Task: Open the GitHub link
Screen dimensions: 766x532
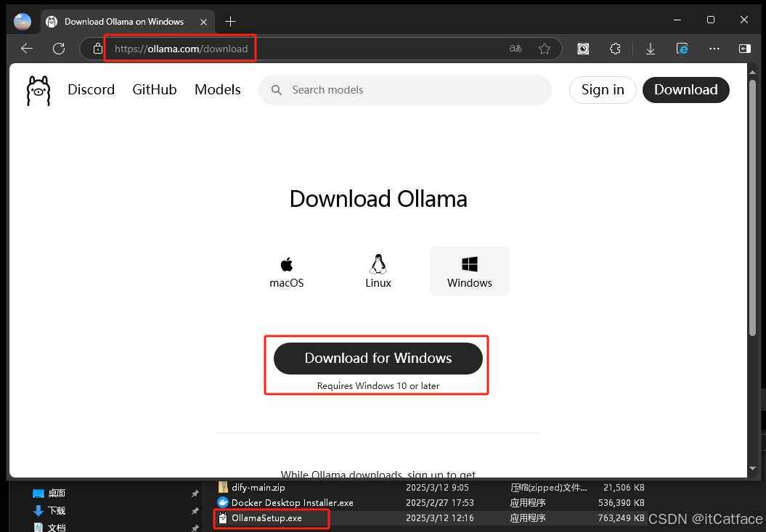Action: coord(155,89)
